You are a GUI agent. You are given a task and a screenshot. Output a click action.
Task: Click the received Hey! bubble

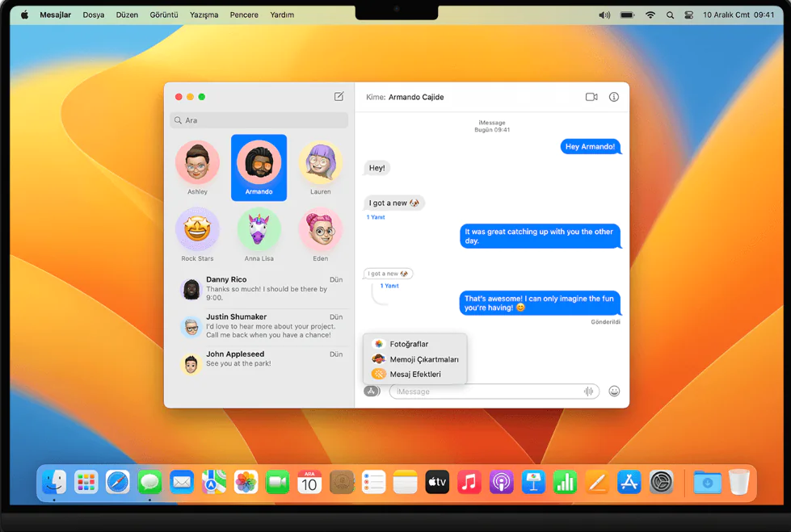tap(377, 168)
